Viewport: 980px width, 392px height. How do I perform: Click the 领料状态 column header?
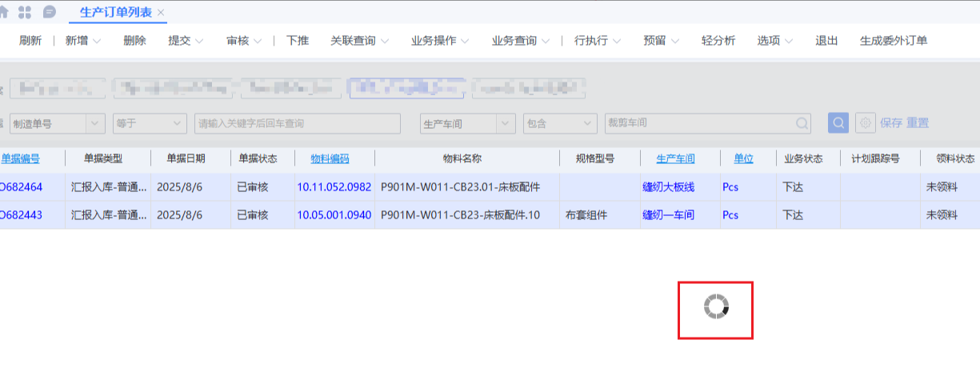(955, 158)
